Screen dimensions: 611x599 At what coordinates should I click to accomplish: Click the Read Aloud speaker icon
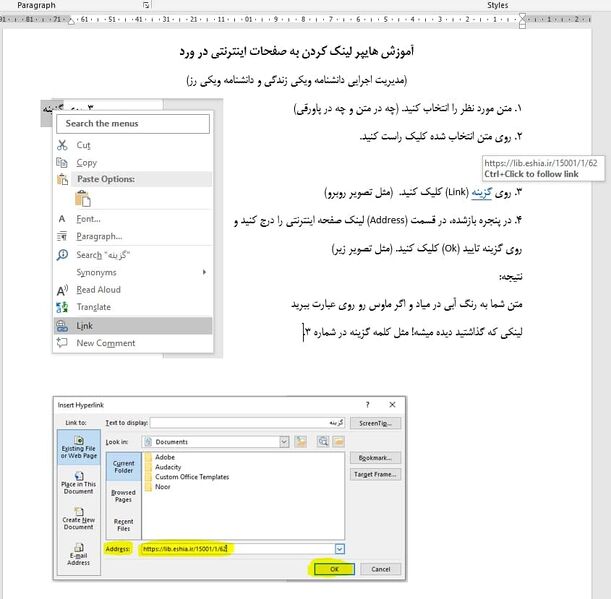62,290
